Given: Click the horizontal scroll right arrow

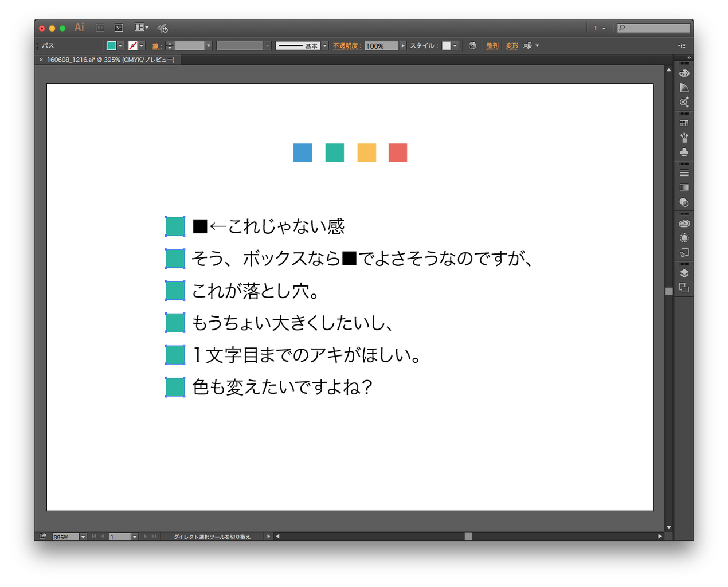Looking at the screenshot, I should (x=660, y=536).
